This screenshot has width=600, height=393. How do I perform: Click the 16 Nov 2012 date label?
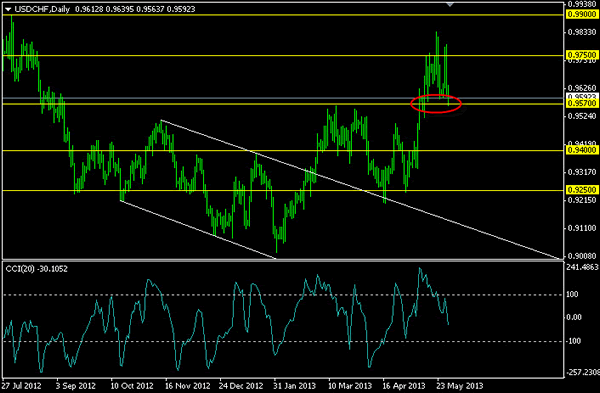188,385
